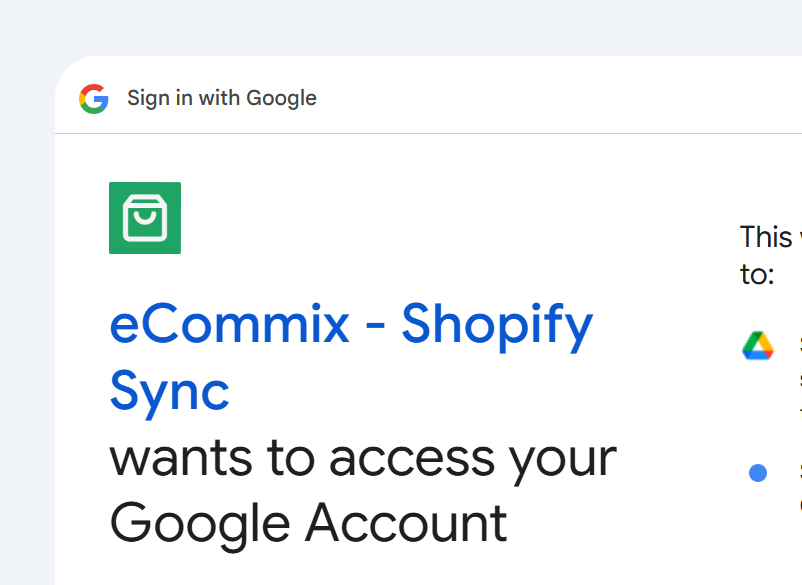The image size is (802, 585).
Task: Select the blue "Sync" text
Action: click(168, 392)
